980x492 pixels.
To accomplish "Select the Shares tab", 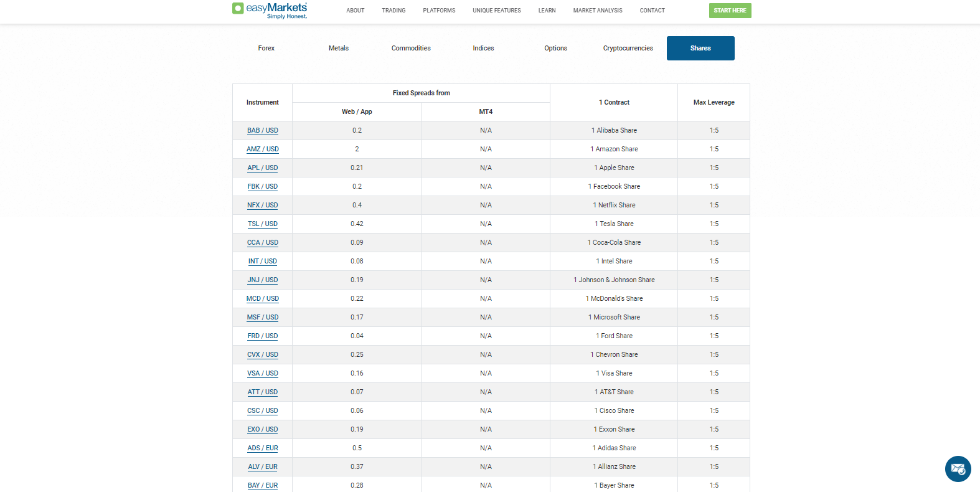I will (700, 48).
